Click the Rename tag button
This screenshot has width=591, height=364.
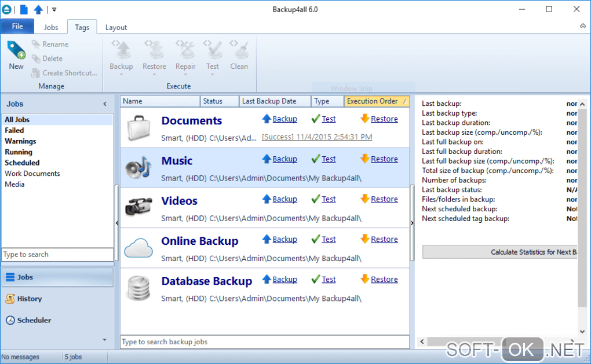click(50, 44)
